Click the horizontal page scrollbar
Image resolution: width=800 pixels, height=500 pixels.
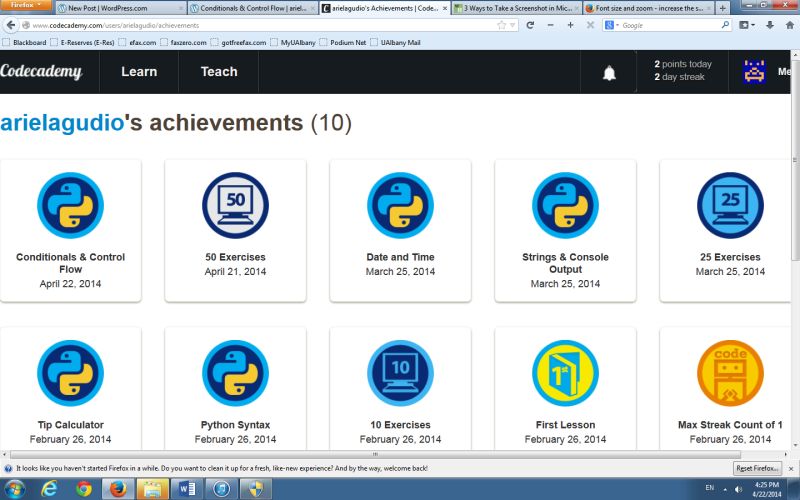pyautogui.click(x=375, y=454)
